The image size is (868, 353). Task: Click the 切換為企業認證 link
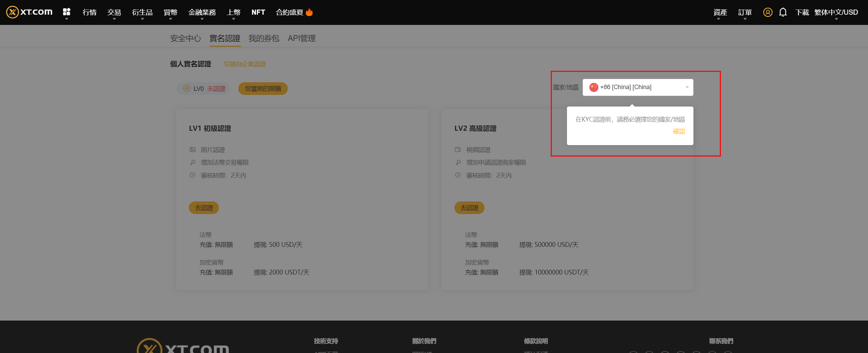[x=245, y=64]
